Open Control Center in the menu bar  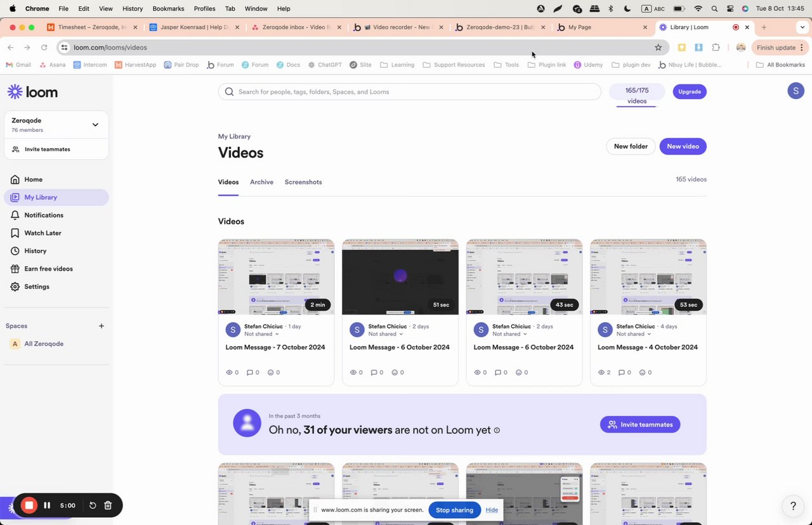tap(730, 9)
